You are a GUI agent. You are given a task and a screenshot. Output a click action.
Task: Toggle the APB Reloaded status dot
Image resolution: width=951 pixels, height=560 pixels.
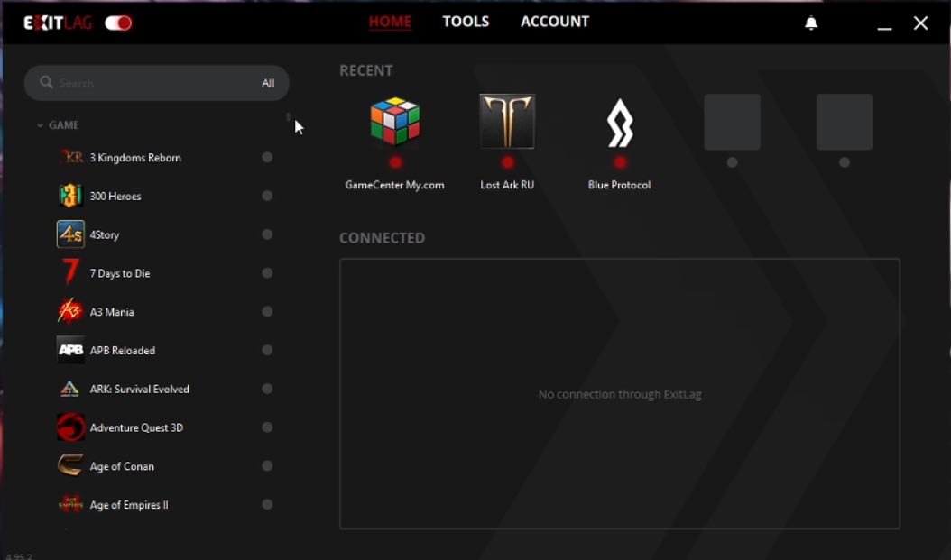pyautogui.click(x=267, y=350)
